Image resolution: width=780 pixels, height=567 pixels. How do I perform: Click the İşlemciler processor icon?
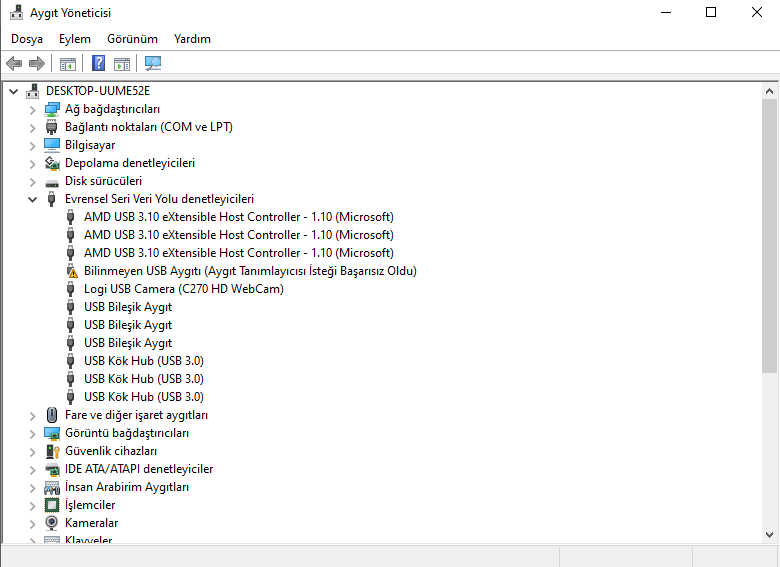pyautogui.click(x=52, y=505)
